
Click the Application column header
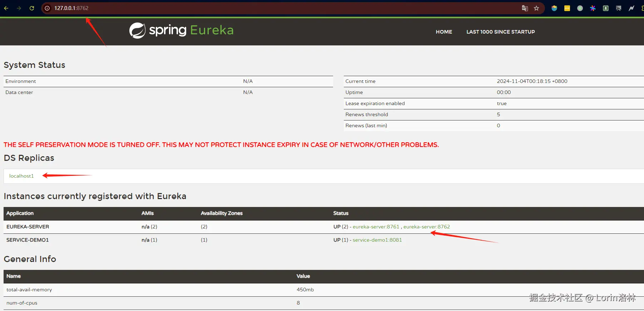click(x=20, y=213)
